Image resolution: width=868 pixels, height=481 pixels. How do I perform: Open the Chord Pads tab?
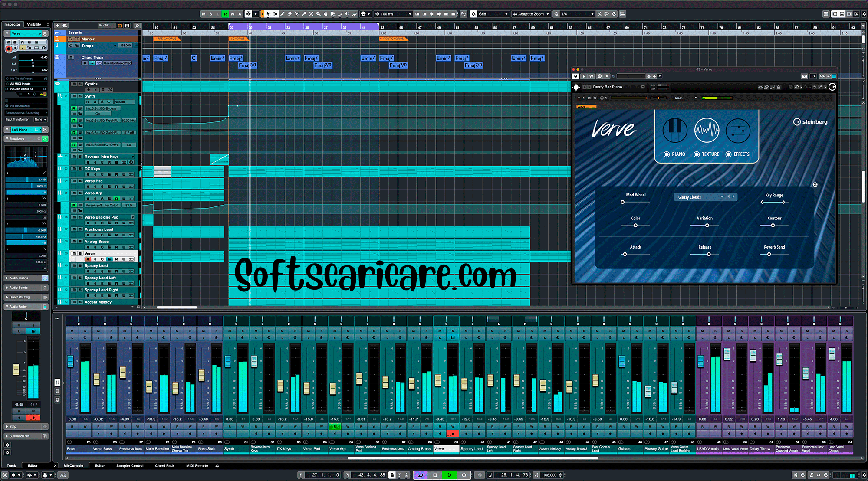165,466
